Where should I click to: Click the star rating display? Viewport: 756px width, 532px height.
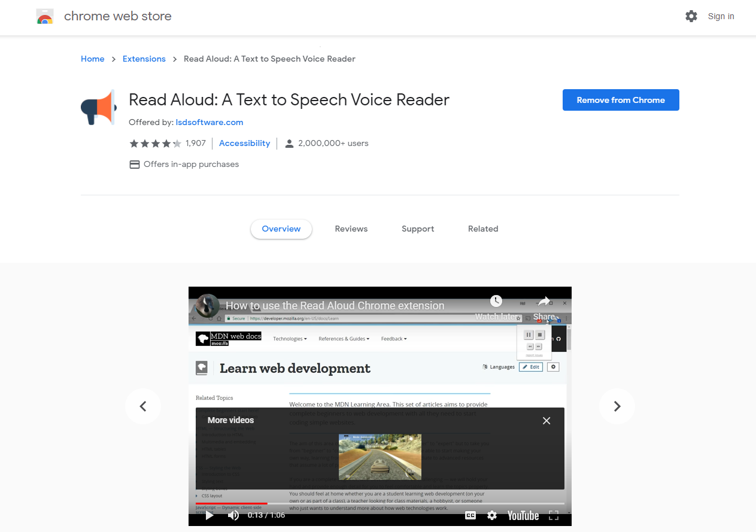pyautogui.click(x=155, y=144)
